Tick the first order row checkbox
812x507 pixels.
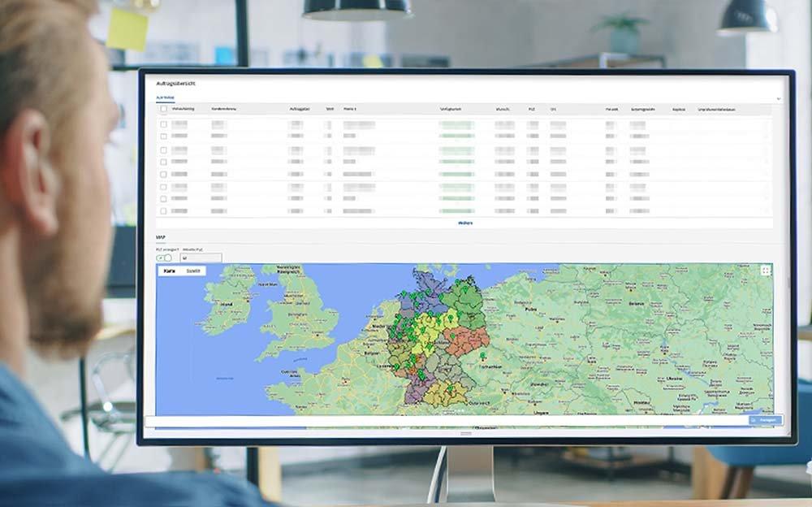[x=164, y=124]
